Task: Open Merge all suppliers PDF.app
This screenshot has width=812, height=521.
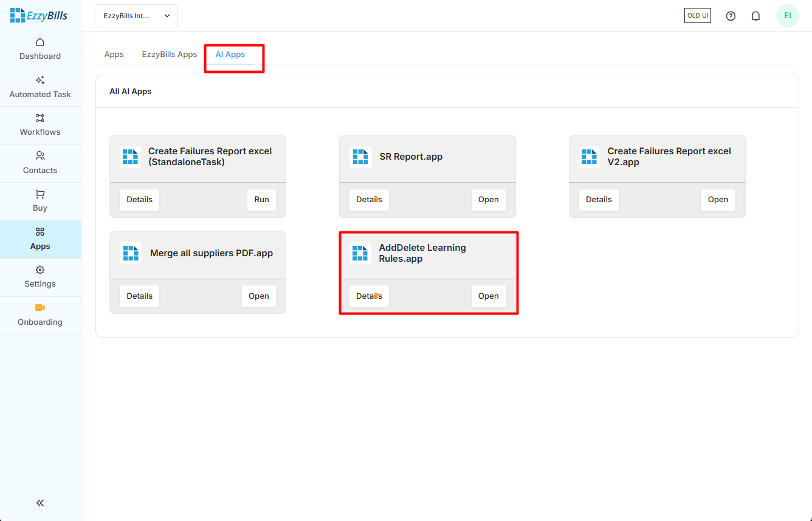Action: pos(259,296)
